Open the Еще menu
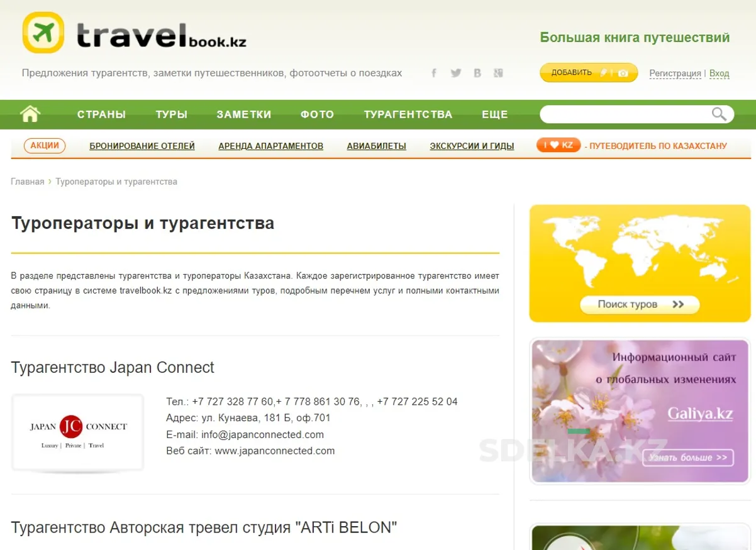This screenshot has height=550, width=756. [x=495, y=114]
